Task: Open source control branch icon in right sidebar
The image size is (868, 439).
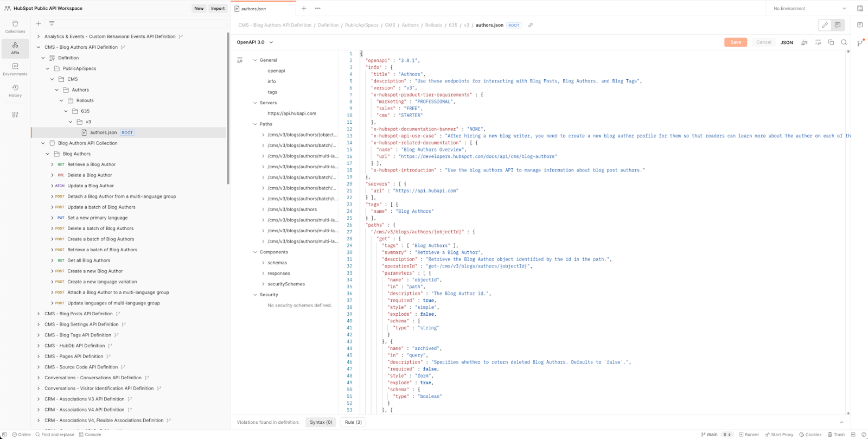Action: pyautogui.click(x=860, y=43)
